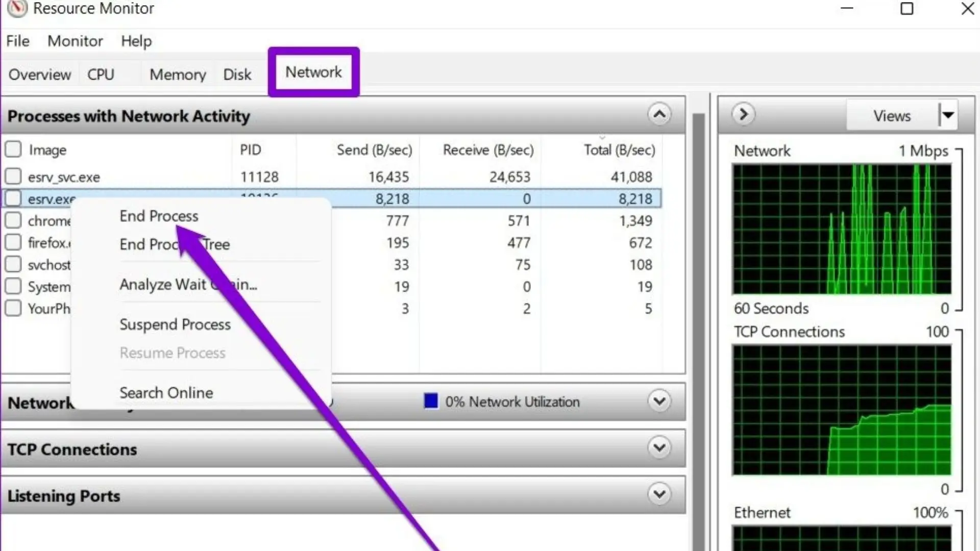The height and width of the screenshot is (551, 980).
Task: Expand the TCP Connections section
Action: click(659, 448)
